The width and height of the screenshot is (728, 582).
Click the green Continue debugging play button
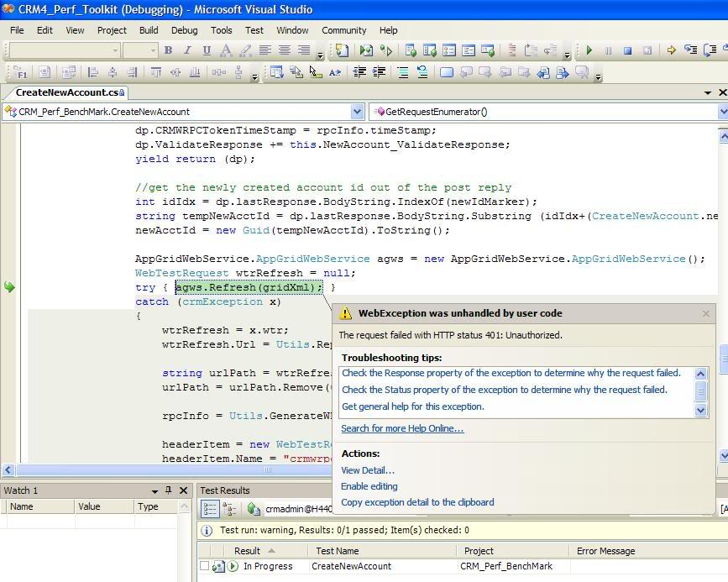(589, 50)
